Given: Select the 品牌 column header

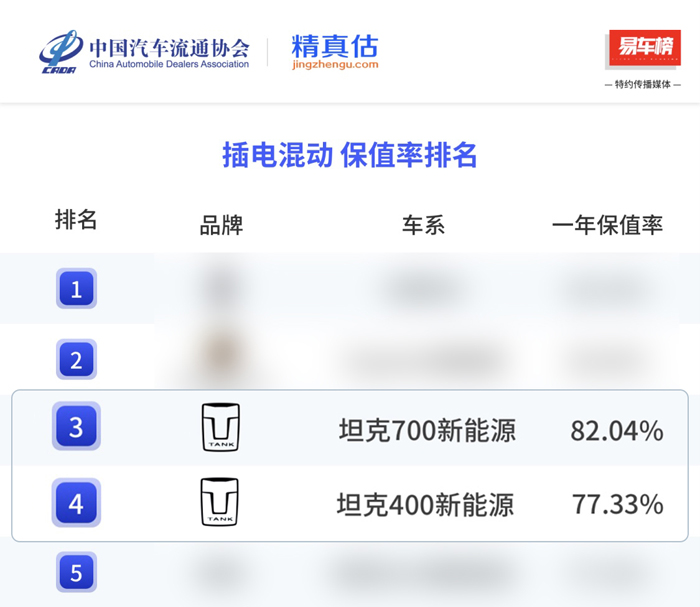Looking at the screenshot, I should tap(221, 225).
